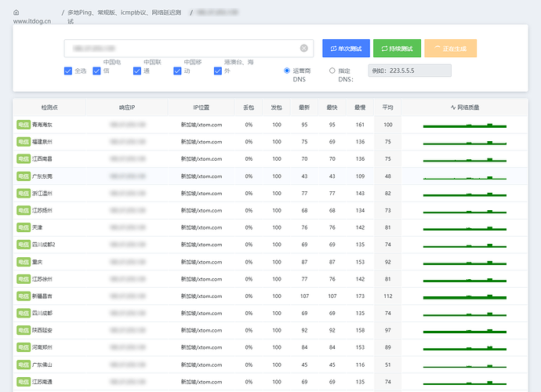The height and width of the screenshot is (392, 541).
Task: Click location name 四川成都2
Action: (x=43, y=245)
